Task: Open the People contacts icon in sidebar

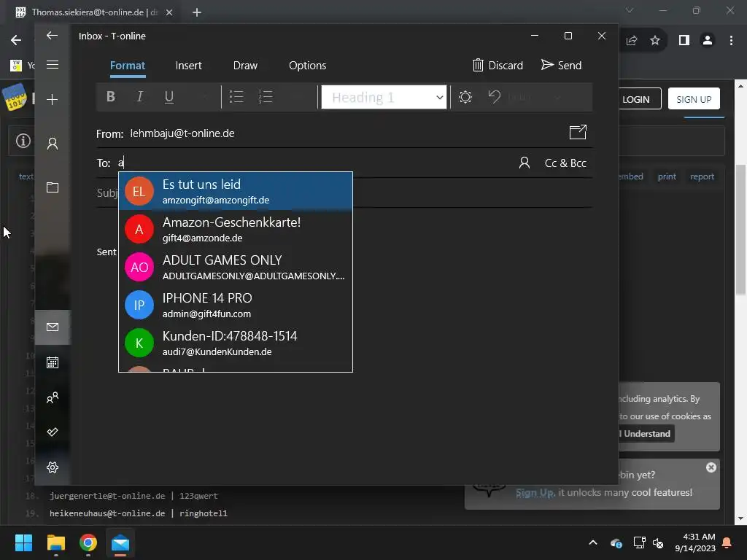Action: coord(53,397)
